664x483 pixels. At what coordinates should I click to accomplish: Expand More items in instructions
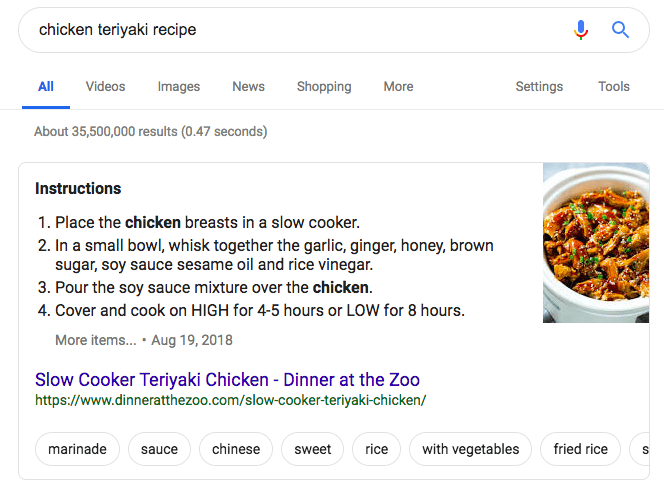(96, 340)
